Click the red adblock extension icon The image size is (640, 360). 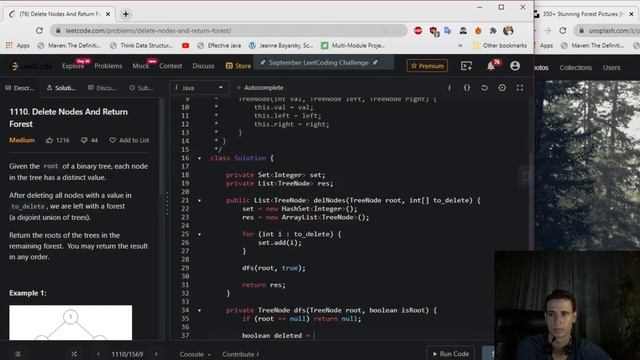pyautogui.click(x=418, y=31)
